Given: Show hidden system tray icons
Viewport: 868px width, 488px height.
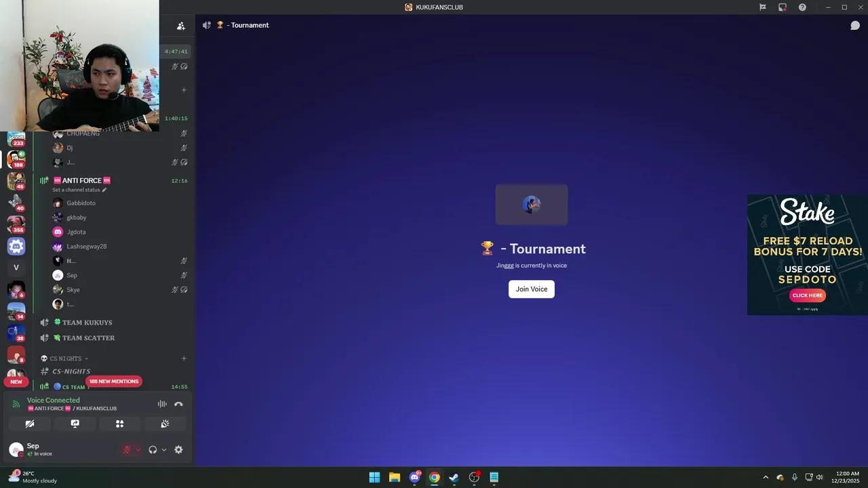Looking at the screenshot, I should pos(766,477).
